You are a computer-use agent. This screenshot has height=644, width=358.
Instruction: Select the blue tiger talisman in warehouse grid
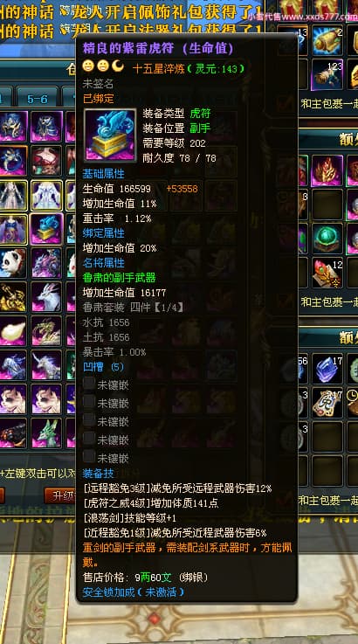46,229
